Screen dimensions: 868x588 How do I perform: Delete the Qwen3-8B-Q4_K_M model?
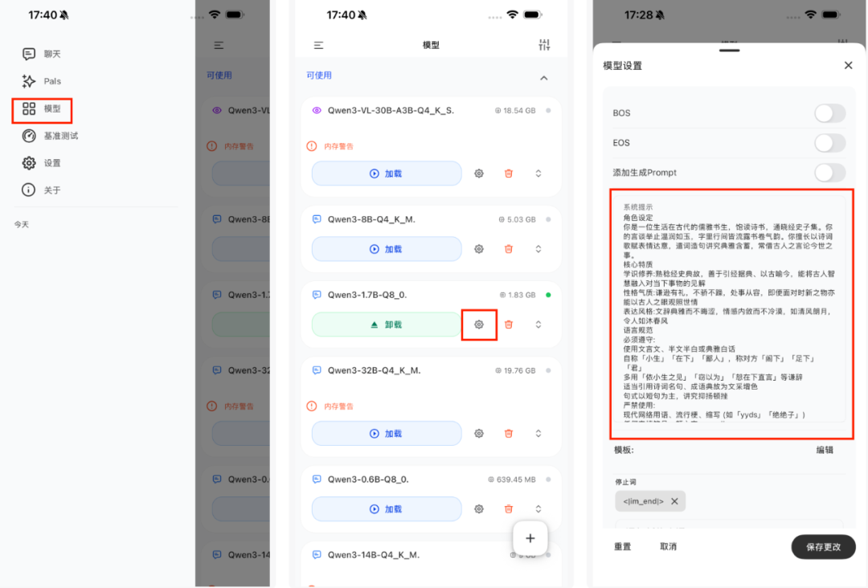coord(509,249)
